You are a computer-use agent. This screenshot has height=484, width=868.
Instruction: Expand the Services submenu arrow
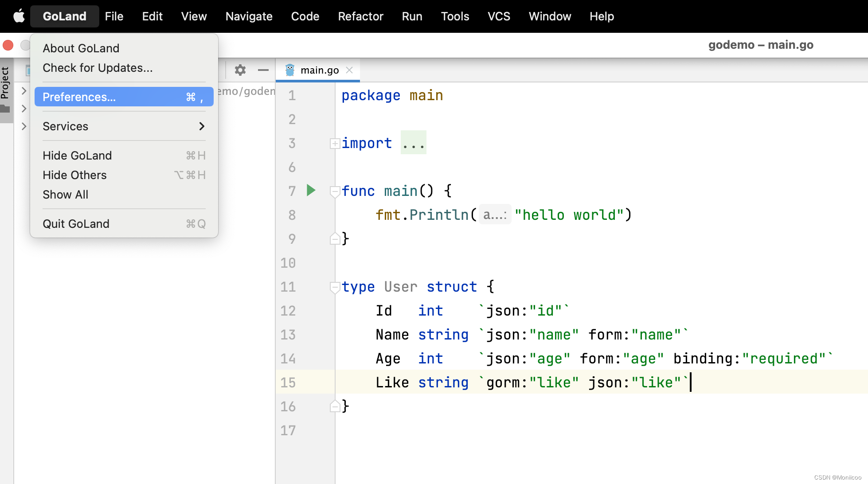202,126
